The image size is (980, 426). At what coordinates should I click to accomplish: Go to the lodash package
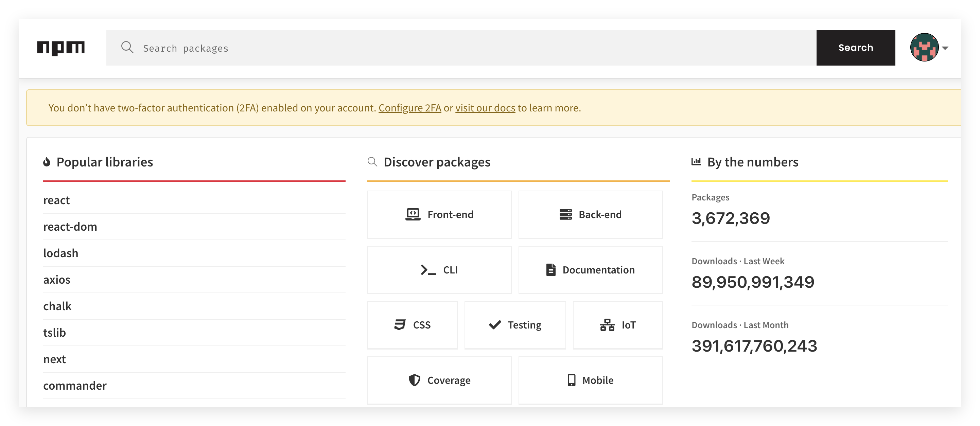(61, 253)
